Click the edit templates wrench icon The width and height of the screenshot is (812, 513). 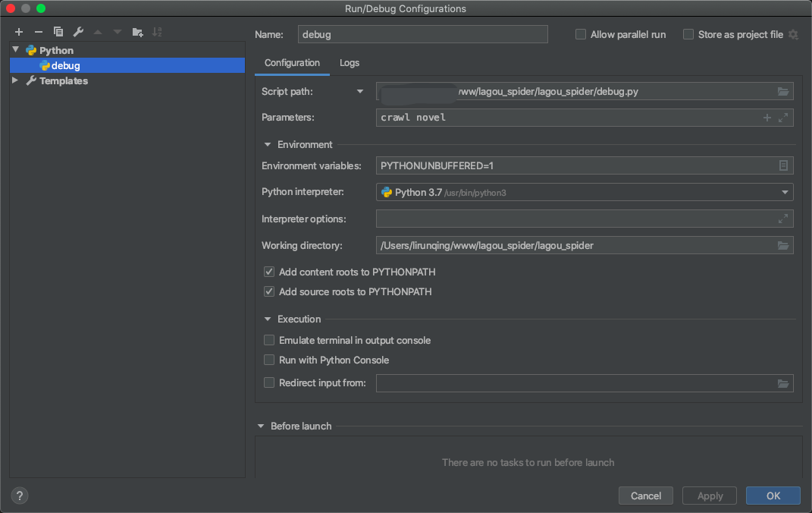pyautogui.click(x=78, y=32)
